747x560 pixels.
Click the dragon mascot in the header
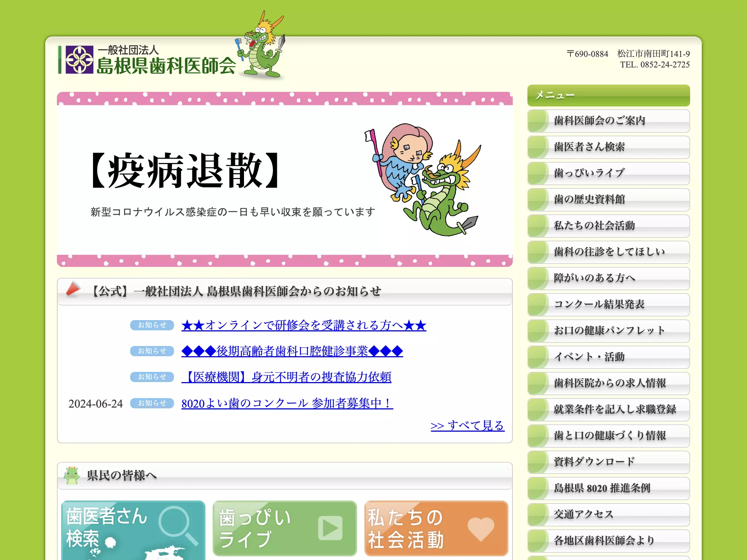[261, 44]
